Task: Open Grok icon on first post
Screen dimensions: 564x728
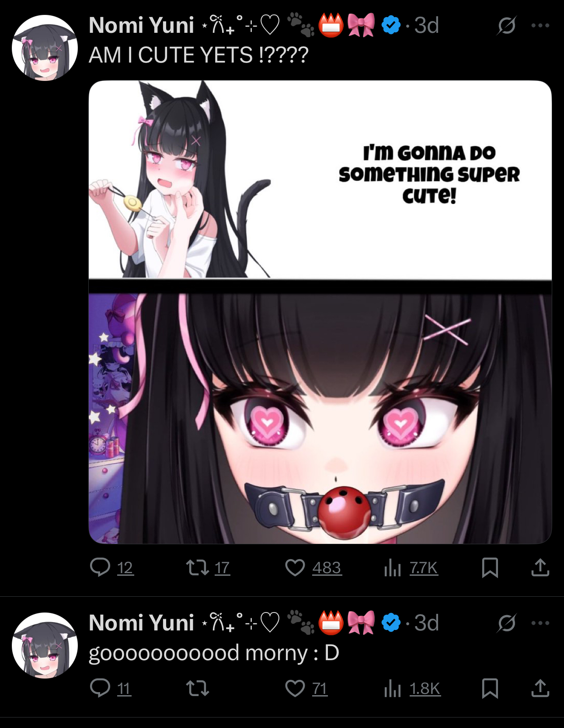Action: 506,25
